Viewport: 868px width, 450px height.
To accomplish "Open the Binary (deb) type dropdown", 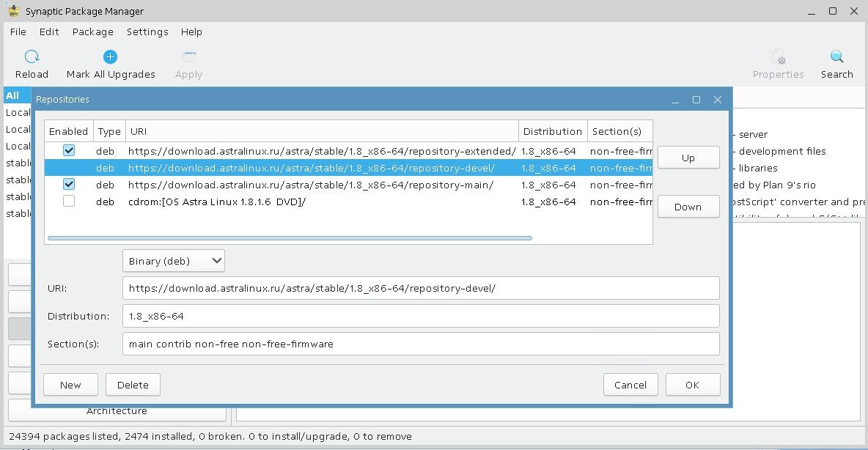I will pos(174,261).
